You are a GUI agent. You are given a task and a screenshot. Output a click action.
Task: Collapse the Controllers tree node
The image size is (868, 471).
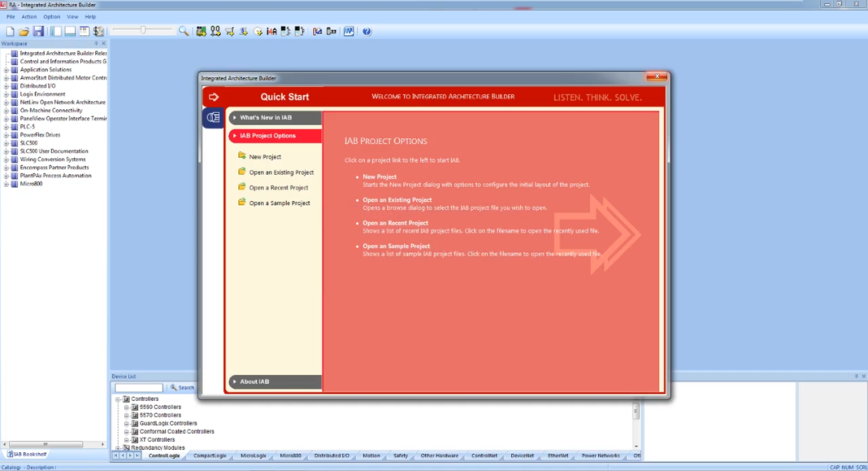point(118,399)
